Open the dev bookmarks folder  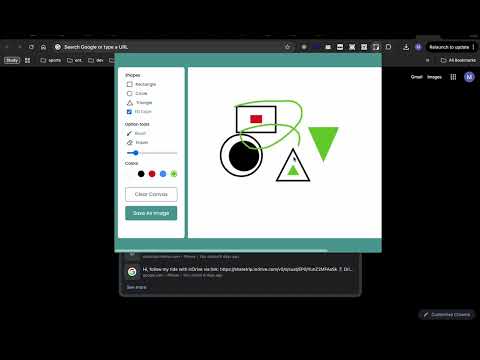(96, 60)
